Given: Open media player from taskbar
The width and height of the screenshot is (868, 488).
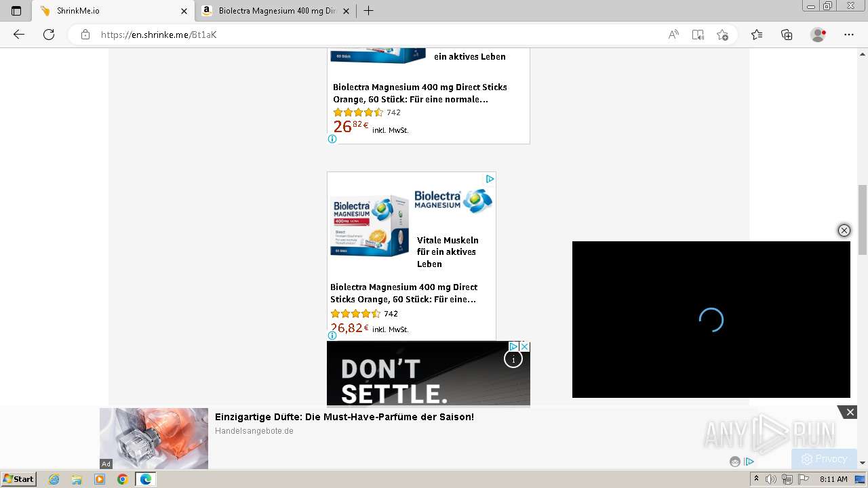Looking at the screenshot, I should (x=100, y=479).
